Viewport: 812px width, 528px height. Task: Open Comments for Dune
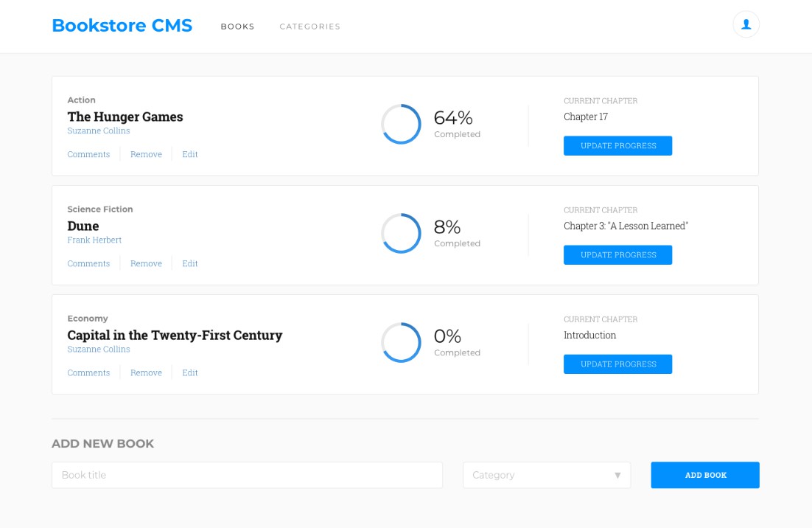coord(88,263)
